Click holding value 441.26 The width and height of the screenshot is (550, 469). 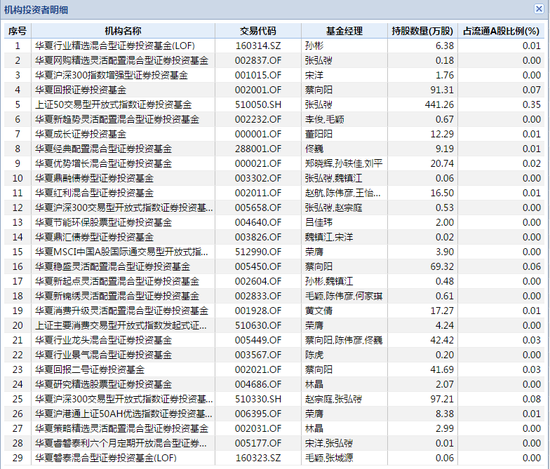pos(439,105)
